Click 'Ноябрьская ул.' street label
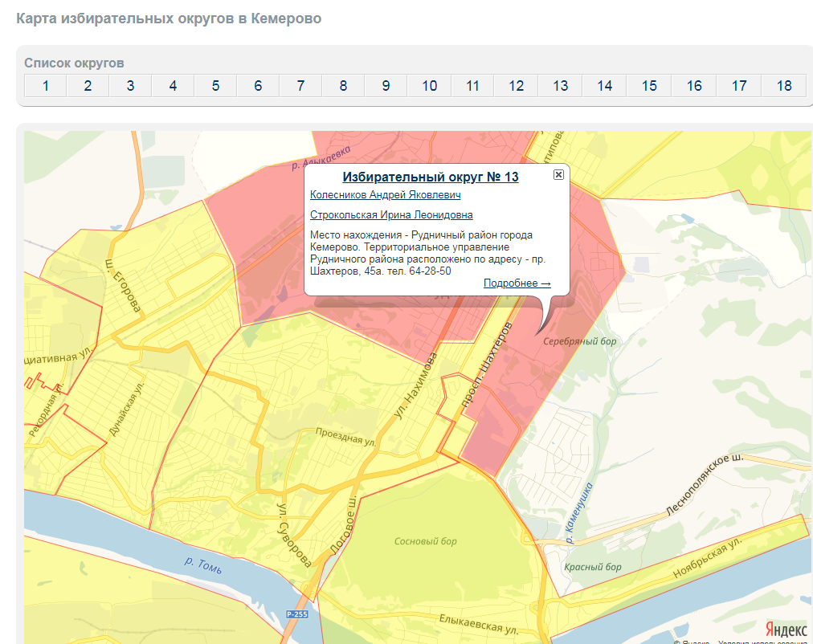The image size is (813, 644). [707, 557]
